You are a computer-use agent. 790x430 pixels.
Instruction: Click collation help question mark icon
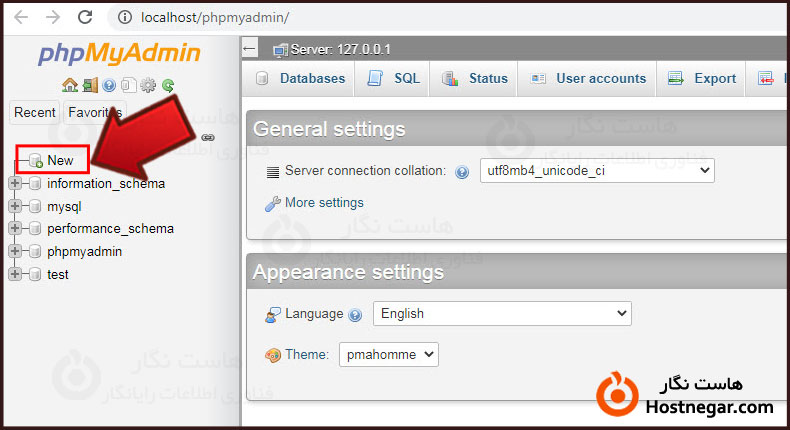click(462, 172)
